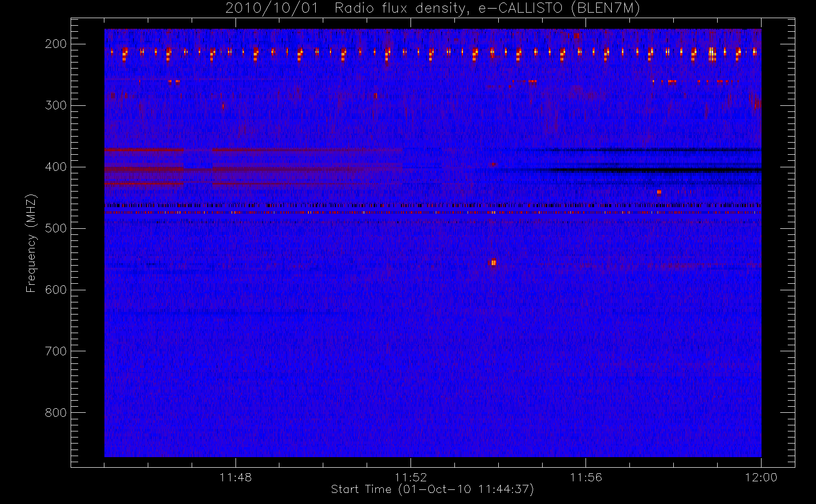Click the 12:00 time tick label

(761, 477)
